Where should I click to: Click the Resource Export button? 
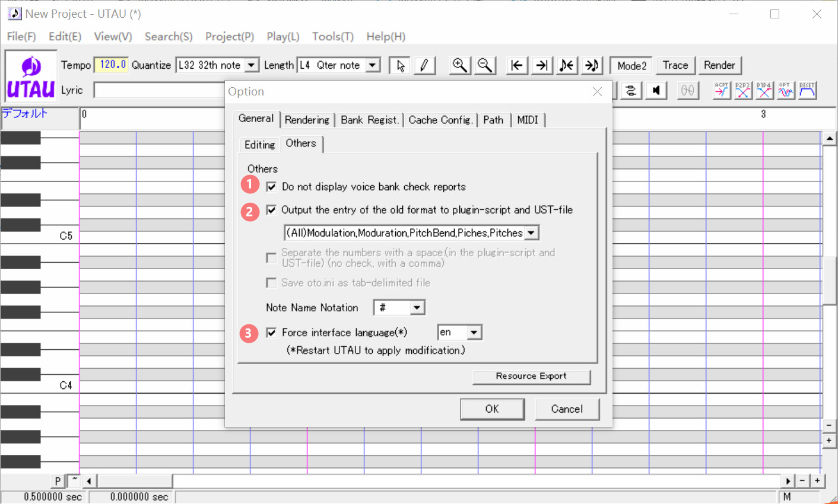(x=531, y=377)
